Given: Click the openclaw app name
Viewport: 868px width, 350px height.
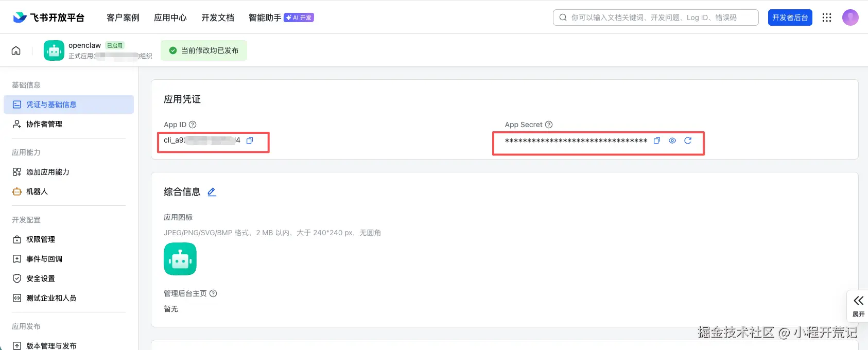Looking at the screenshot, I should [x=84, y=45].
